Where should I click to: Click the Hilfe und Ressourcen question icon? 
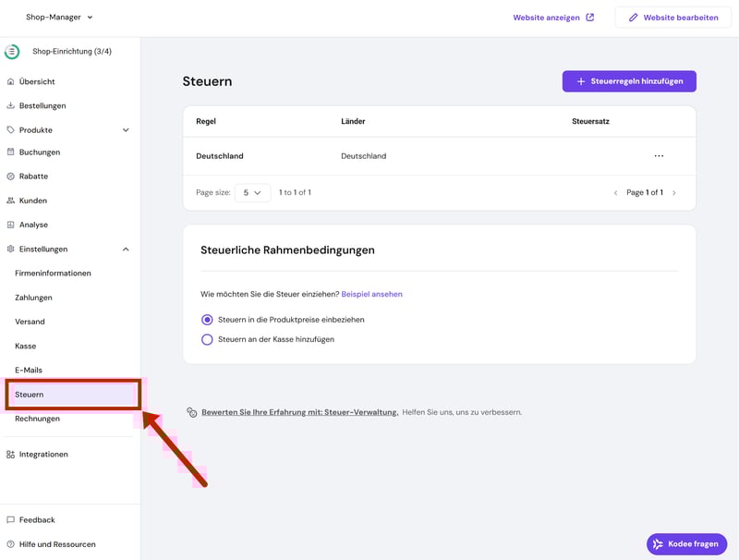[11, 544]
